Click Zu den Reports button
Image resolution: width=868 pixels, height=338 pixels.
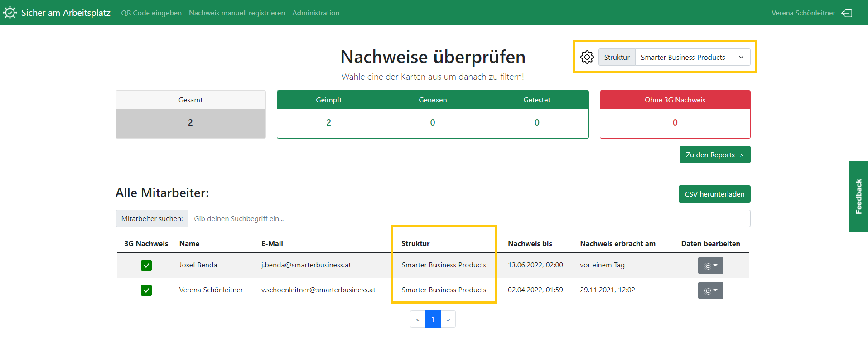point(715,155)
